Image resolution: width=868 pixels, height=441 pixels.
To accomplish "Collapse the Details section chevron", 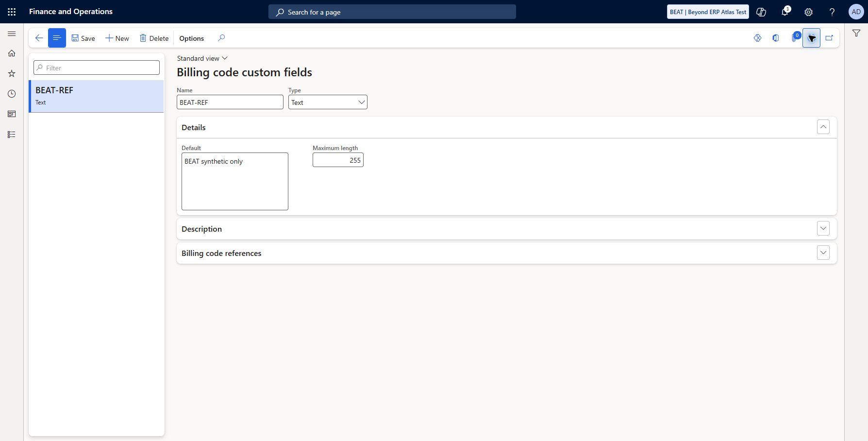I will tap(823, 127).
